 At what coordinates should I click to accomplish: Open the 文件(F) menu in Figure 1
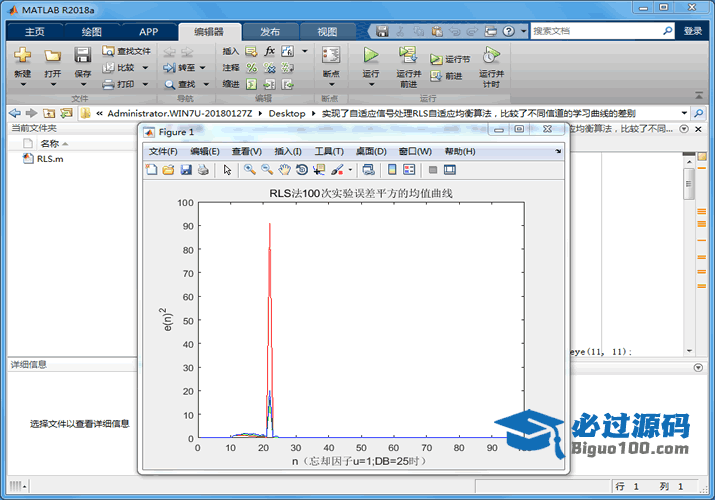pos(163,151)
